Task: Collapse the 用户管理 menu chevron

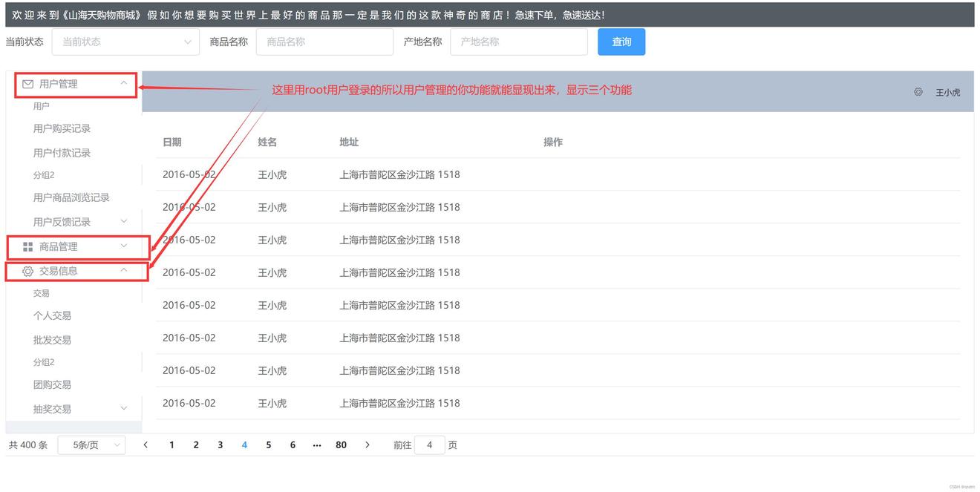Action: point(124,83)
